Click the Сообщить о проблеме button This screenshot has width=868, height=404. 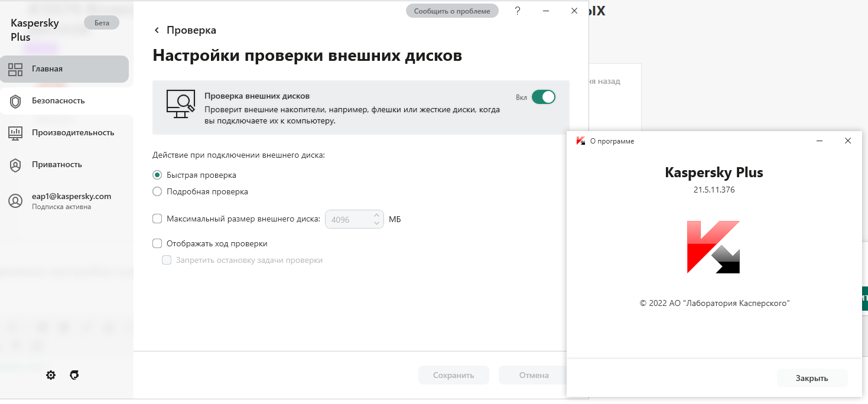(452, 11)
